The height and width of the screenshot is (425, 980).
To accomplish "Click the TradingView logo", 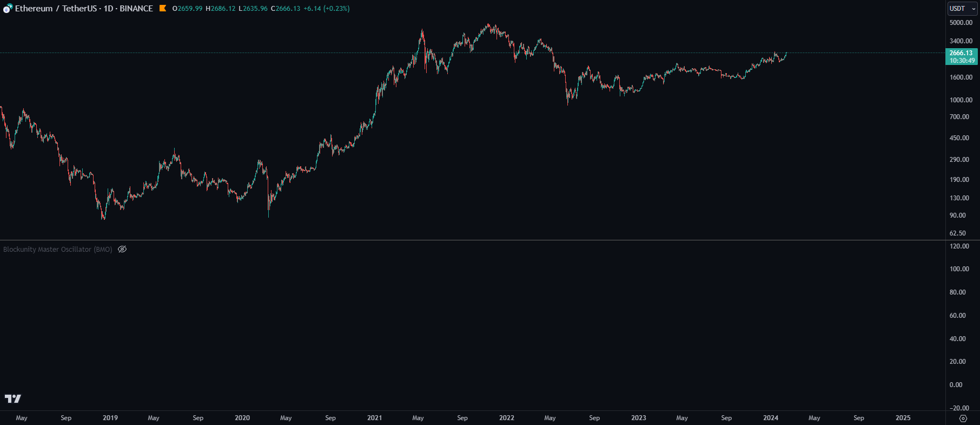I will click(x=13, y=399).
